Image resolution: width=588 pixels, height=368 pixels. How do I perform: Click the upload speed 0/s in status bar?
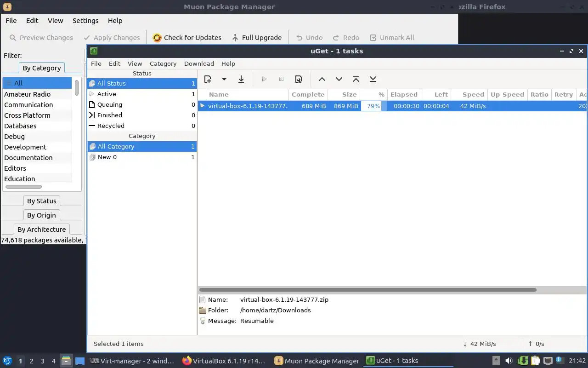536,344
